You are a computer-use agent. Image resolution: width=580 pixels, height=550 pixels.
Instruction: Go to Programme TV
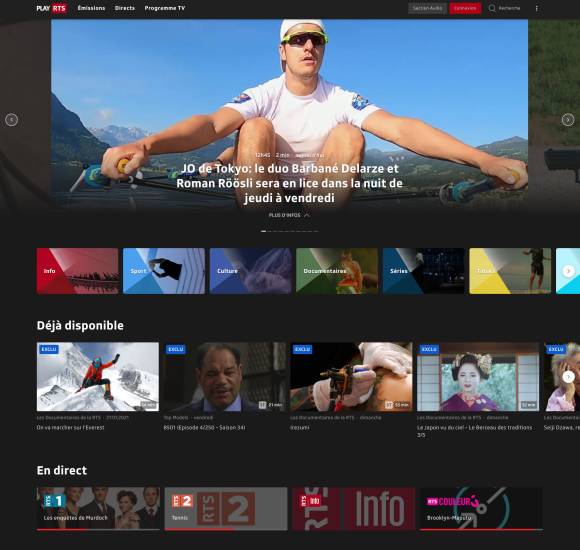[165, 8]
